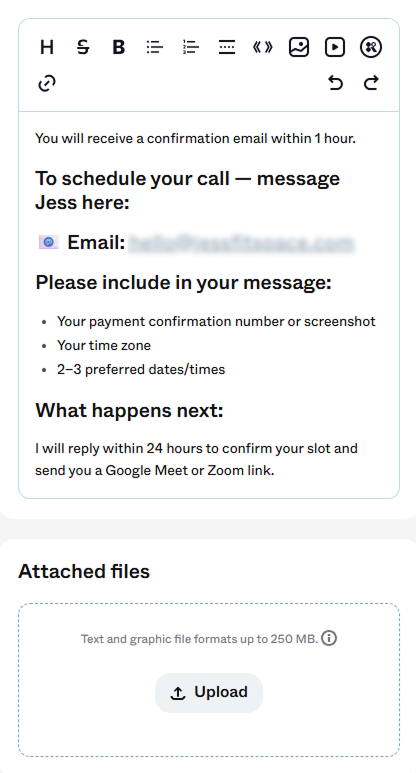Open the round four-dot embed icon
Viewport: 416px width, 773px height.
371,47
